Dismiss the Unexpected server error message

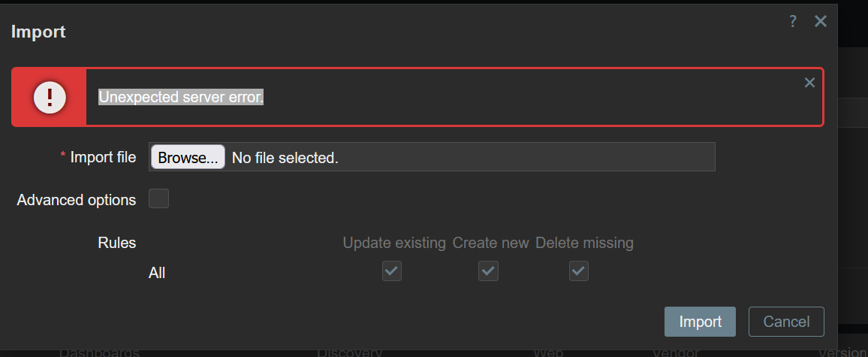tap(809, 83)
